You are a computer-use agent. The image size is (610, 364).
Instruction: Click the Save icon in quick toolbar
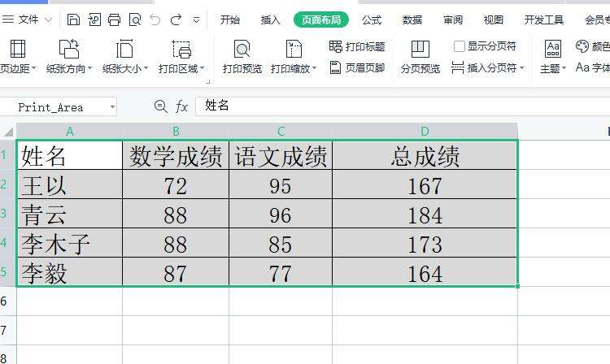point(73,19)
